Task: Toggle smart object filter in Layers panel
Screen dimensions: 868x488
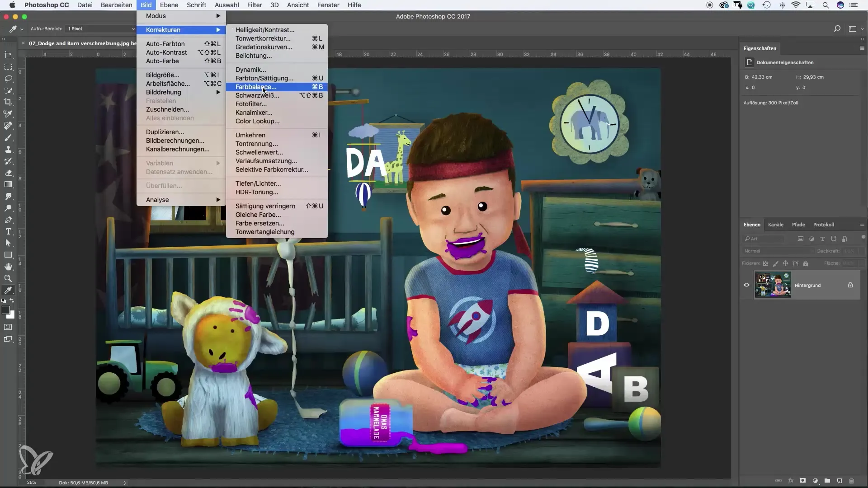Action: [844, 239]
